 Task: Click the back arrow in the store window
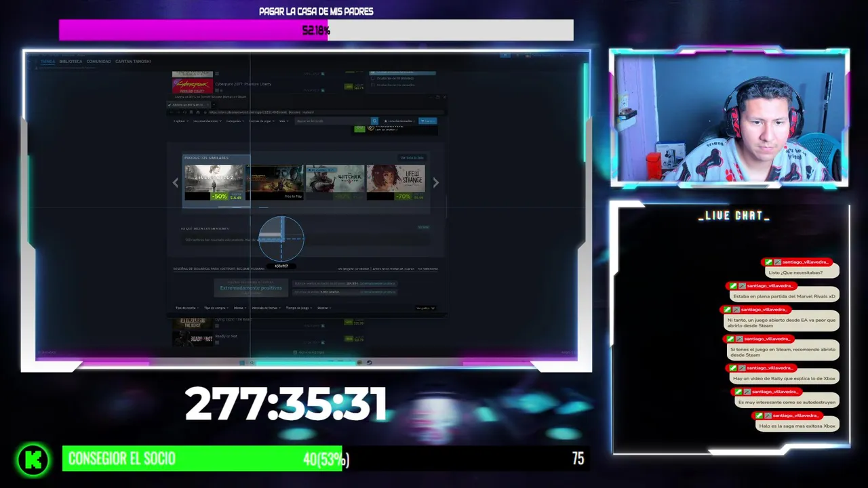(170, 112)
